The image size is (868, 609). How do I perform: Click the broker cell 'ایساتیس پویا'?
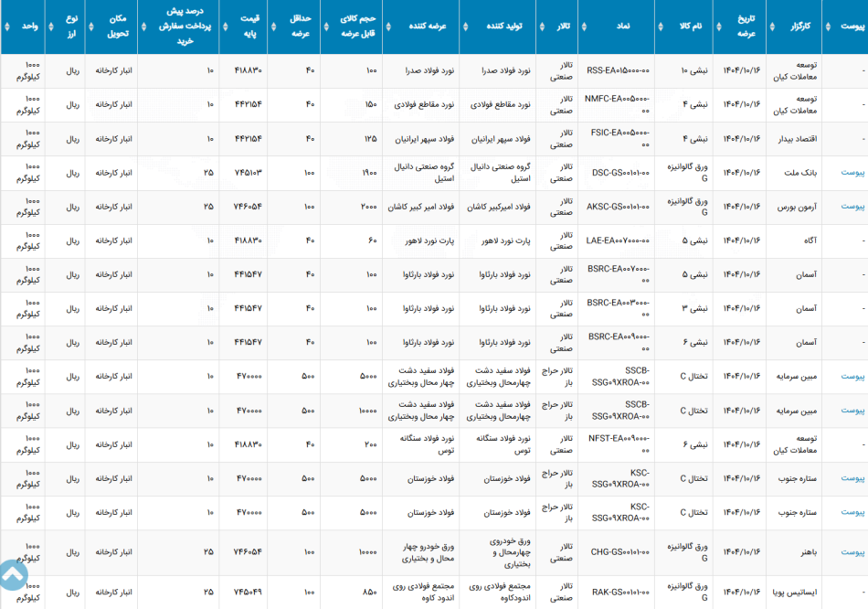tap(795, 593)
